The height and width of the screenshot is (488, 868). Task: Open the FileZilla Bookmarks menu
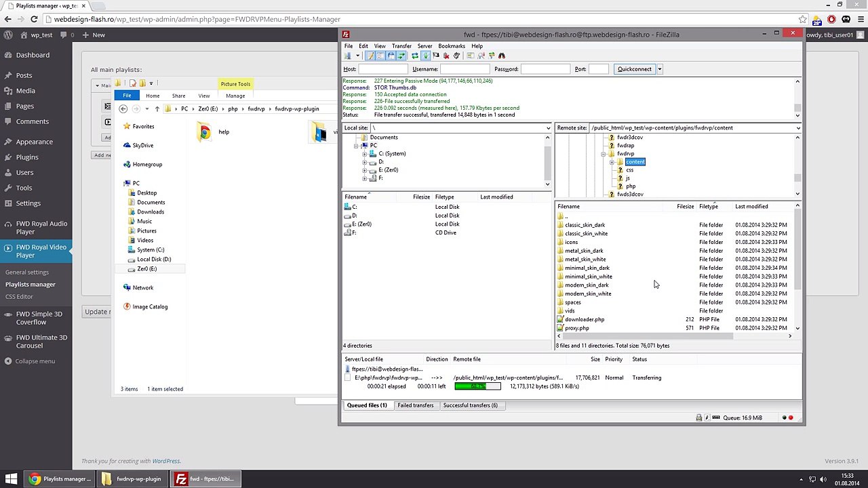[452, 46]
